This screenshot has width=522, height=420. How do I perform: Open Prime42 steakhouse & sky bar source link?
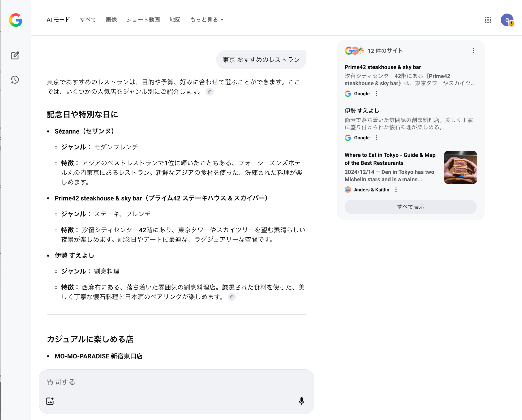click(x=383, y=67)
